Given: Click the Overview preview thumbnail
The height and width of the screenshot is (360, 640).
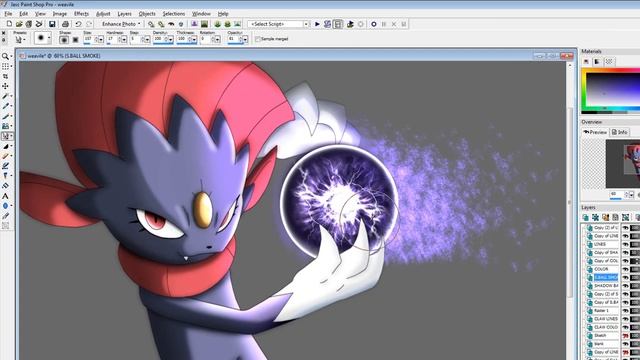Looking at the screenshot, I should (x=623, y=163).
